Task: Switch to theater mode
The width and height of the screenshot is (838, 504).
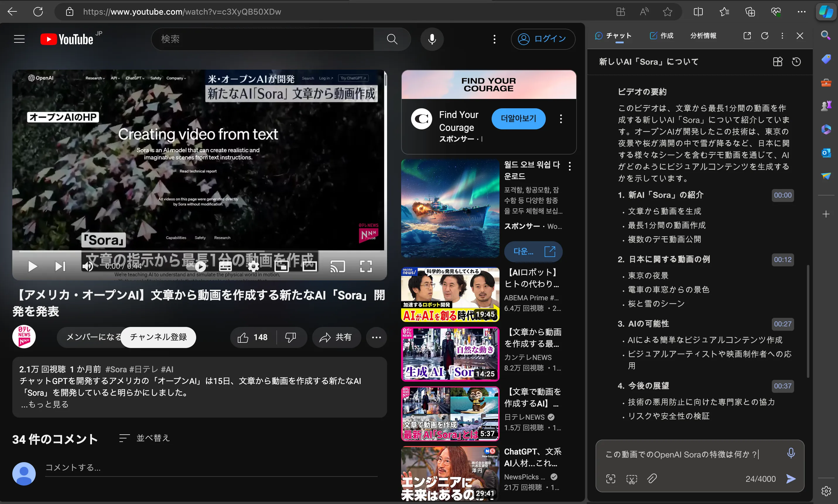Action: tap(309, 266)
